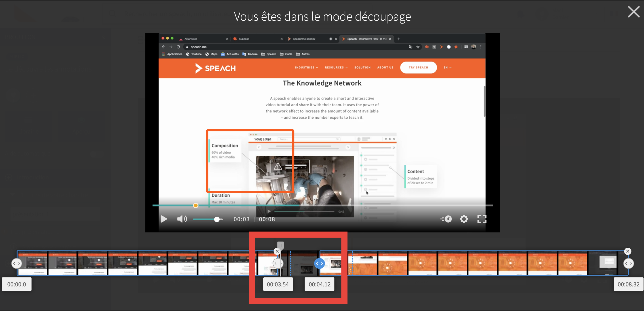Edit the 00:00.0 start time field
The width and height of the screenshot is (644, 312).
(17, 284)
